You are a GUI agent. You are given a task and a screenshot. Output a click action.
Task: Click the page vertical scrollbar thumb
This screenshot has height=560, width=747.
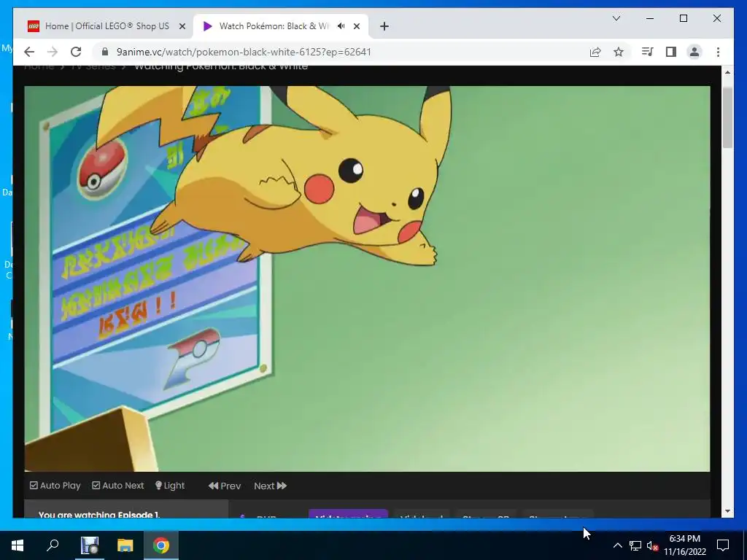727,118
